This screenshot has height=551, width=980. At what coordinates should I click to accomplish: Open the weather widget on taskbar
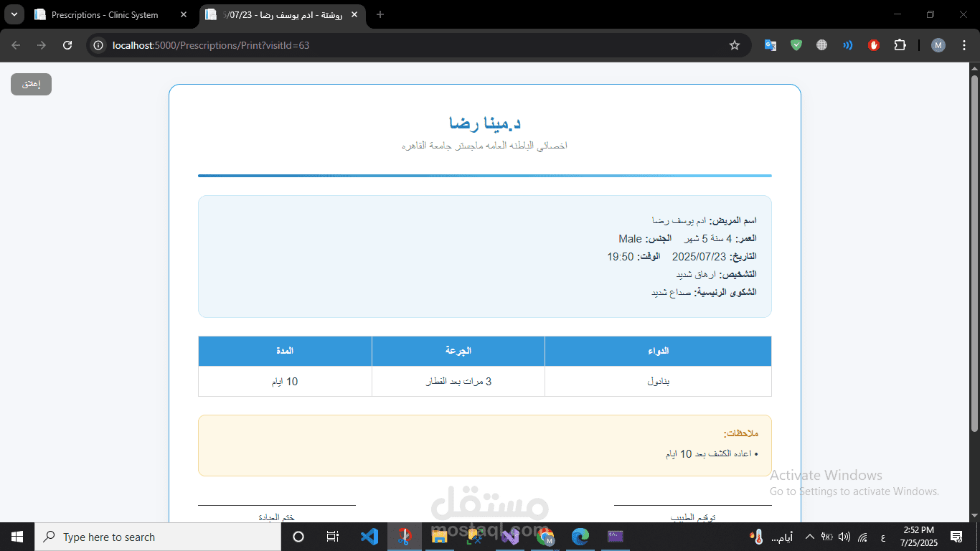(x=771, y=537)
